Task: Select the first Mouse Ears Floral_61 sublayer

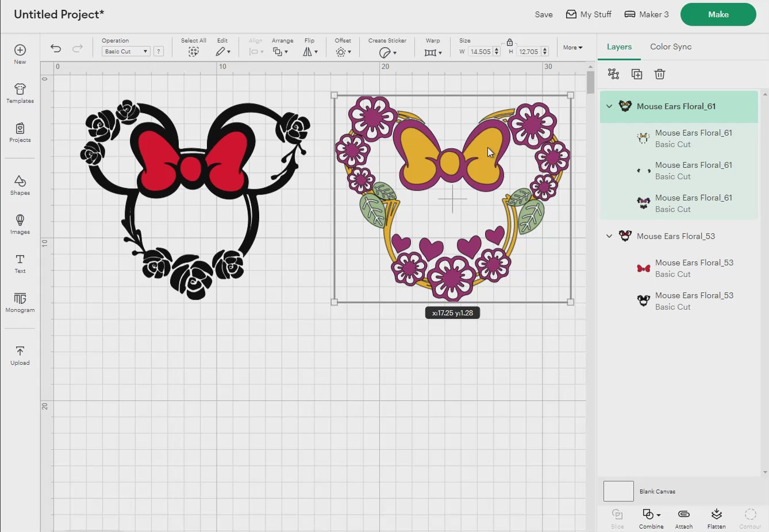Action: (679, 138)
